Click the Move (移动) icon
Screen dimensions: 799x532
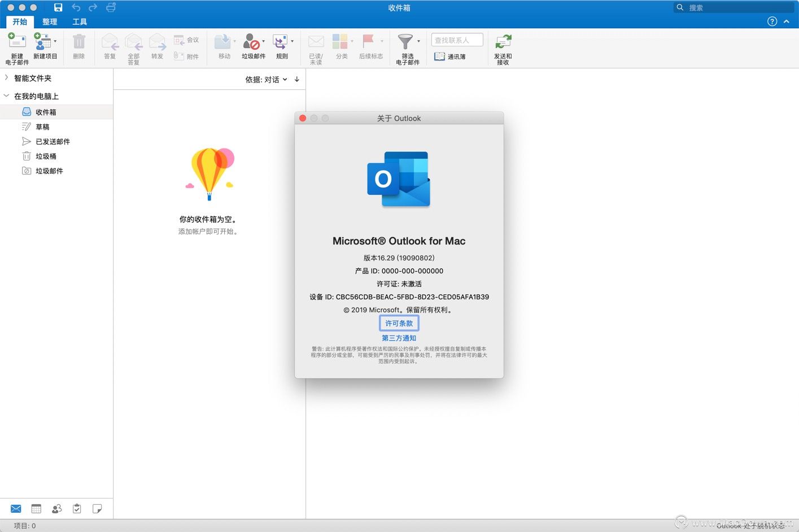coord(222,41)
